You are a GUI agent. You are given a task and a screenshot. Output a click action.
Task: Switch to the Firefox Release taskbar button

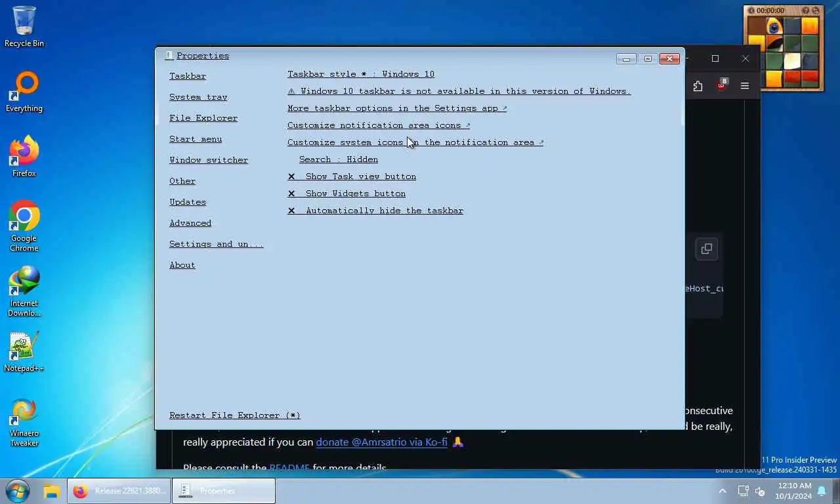[x=119, y=491]
